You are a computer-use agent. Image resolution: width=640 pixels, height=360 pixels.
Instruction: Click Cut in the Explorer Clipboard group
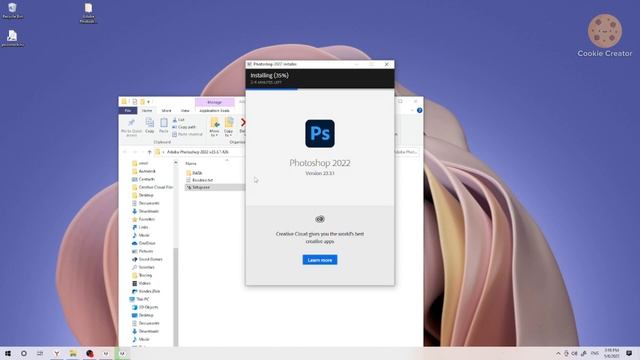(x=178, y=120)
